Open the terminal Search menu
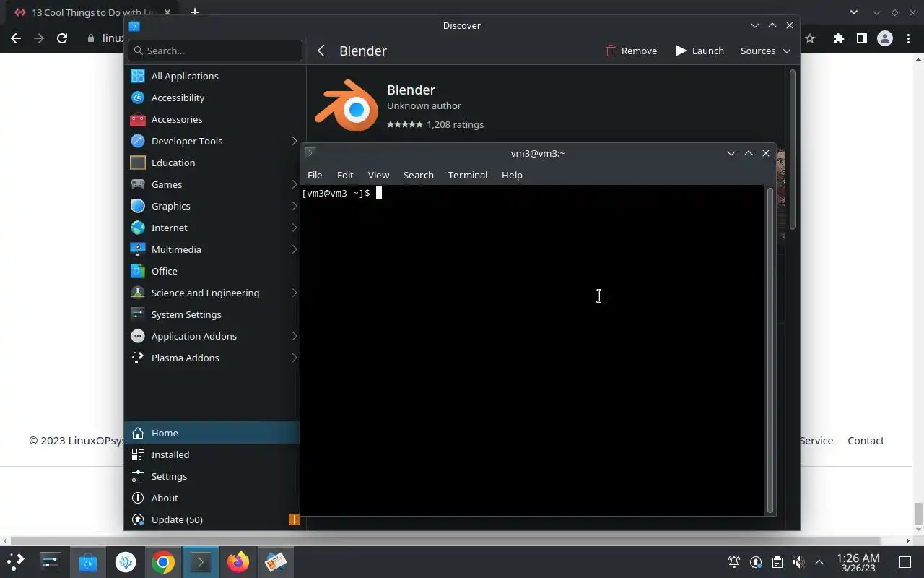This screenshot has width=924, height=578. (x=419, y=175)
